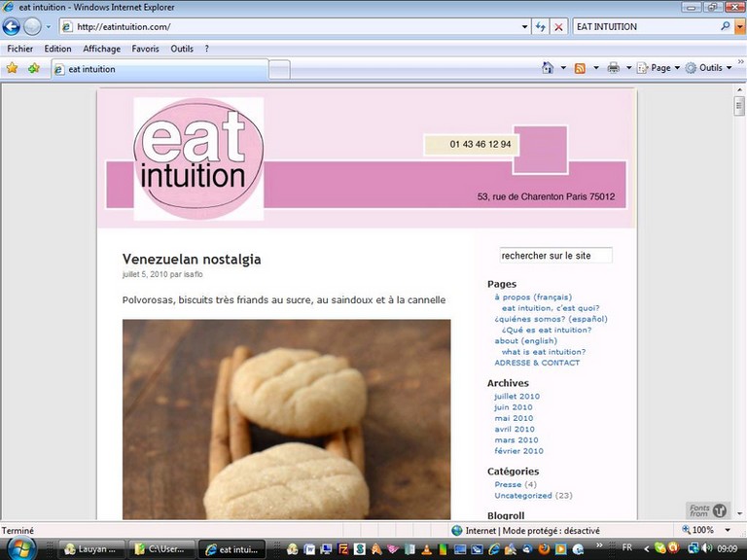
Task: Open the ¿quiénes somos? (español) link
Action: pyautogui.click(x=551, y=319)
